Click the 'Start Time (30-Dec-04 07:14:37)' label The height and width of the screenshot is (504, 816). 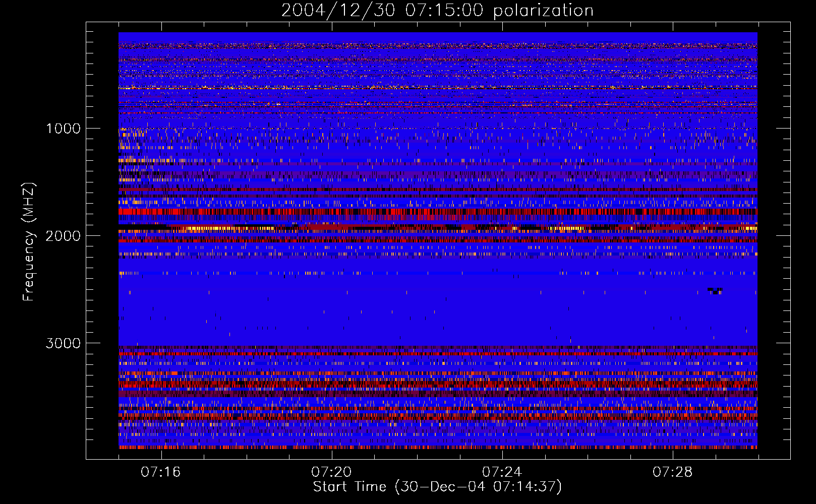(x=437, y=487)
